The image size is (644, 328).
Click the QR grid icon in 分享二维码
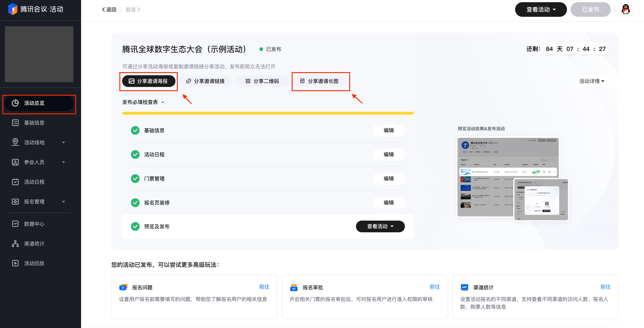(248, 81)
